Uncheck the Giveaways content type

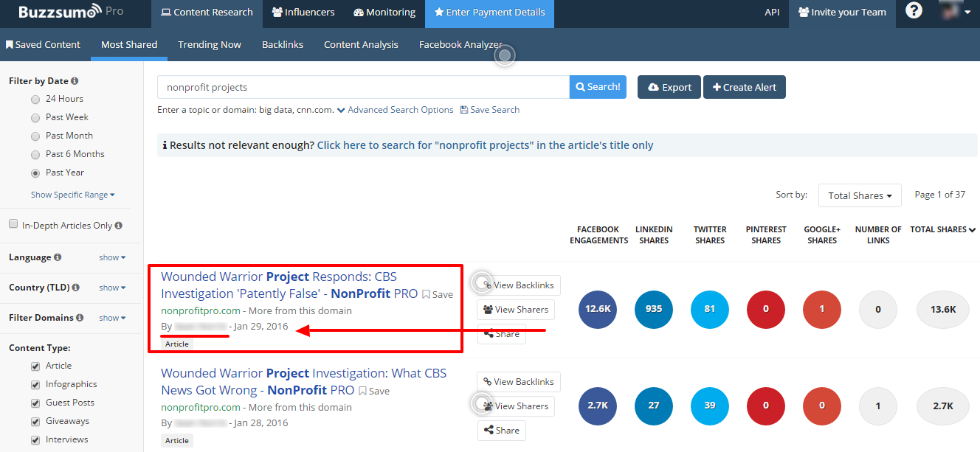click(35, 421)
